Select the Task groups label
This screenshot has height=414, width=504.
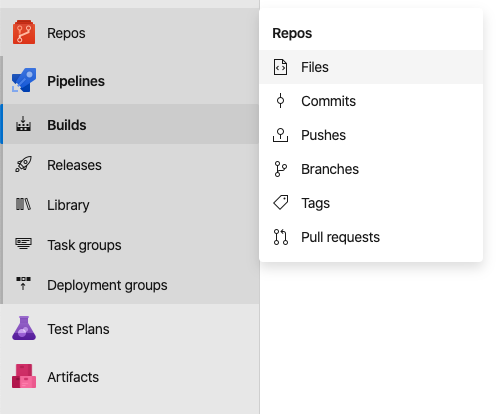(84, 245)
